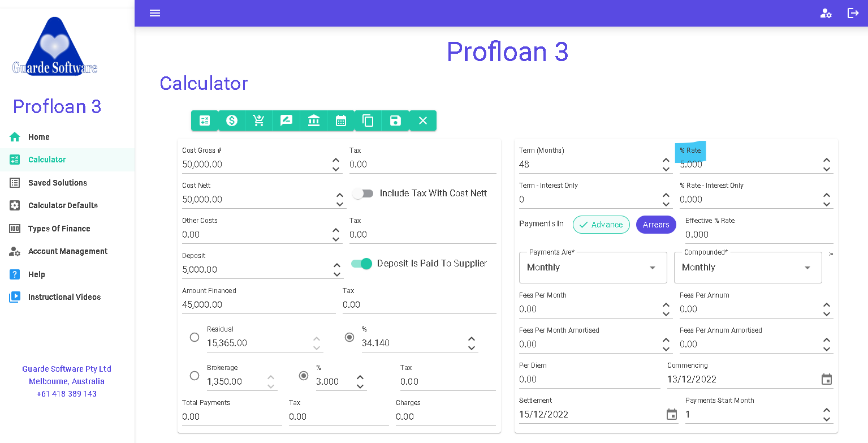This screenshot has width=868, height=443.
Task: Increase Fees Per Annum with the up arrow
Action: coord(827,305)
